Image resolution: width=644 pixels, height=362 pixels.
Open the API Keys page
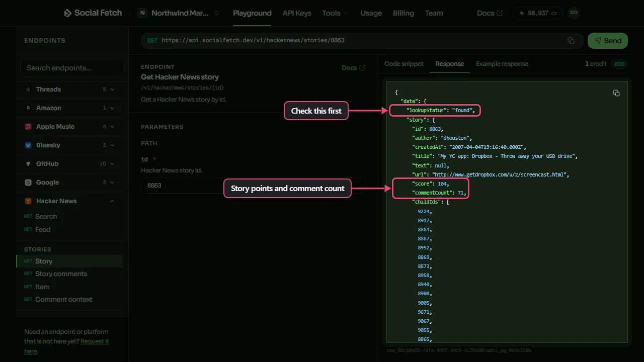tap(297, 13)
